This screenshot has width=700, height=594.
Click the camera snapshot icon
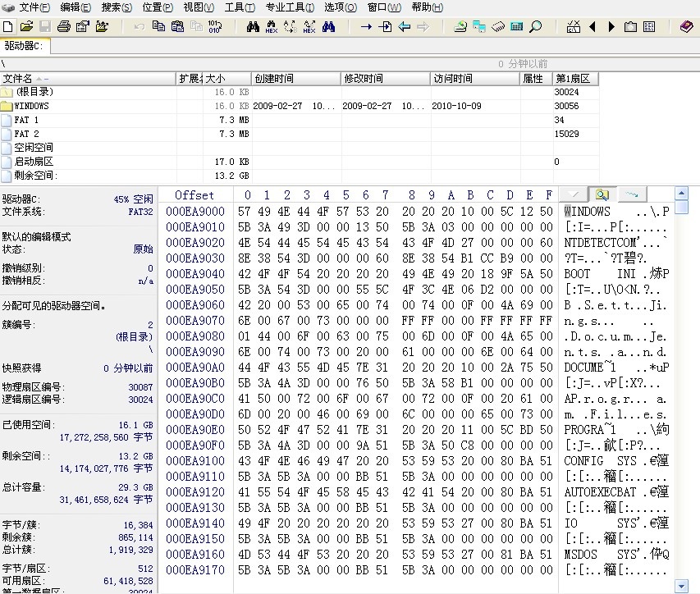(630, 27)
